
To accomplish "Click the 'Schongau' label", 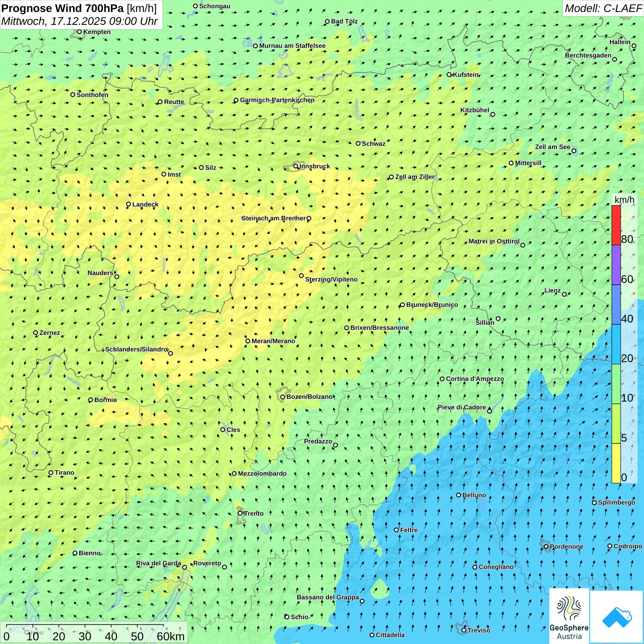I will [215, 6].
